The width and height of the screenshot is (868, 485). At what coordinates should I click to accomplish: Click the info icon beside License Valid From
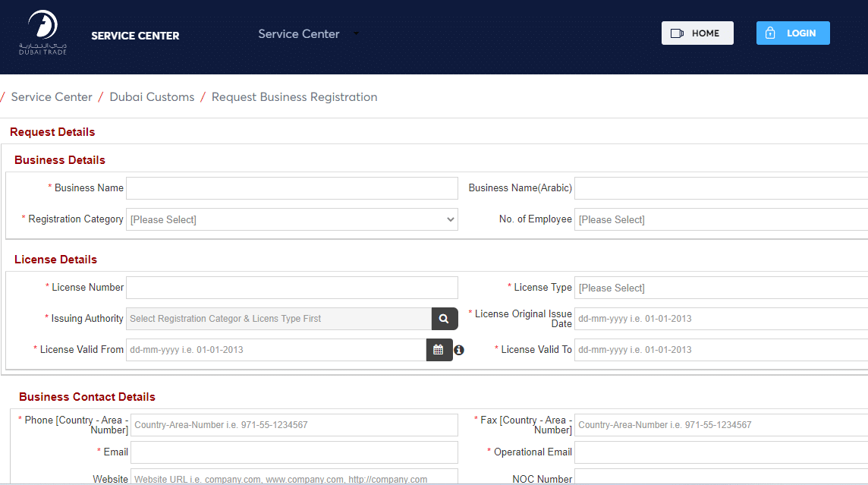coord(459,350)
